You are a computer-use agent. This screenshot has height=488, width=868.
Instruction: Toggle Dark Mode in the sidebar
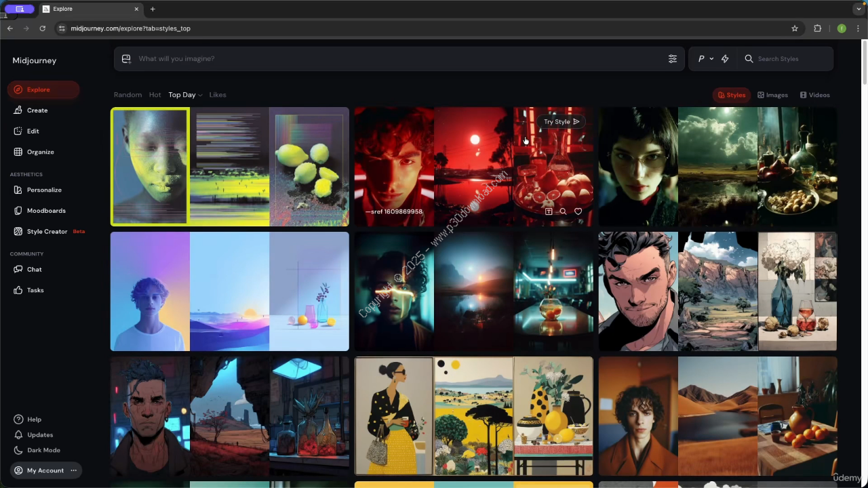click(43, 450)
